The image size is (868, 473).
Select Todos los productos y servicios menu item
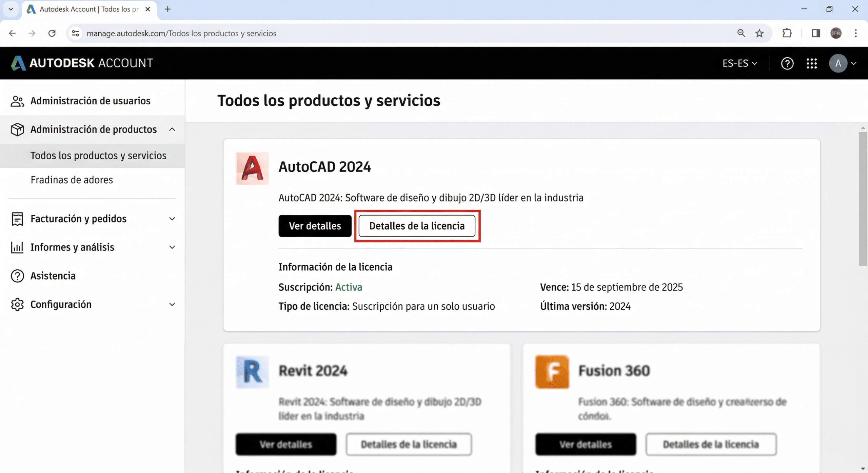click(x=99, y=156)
